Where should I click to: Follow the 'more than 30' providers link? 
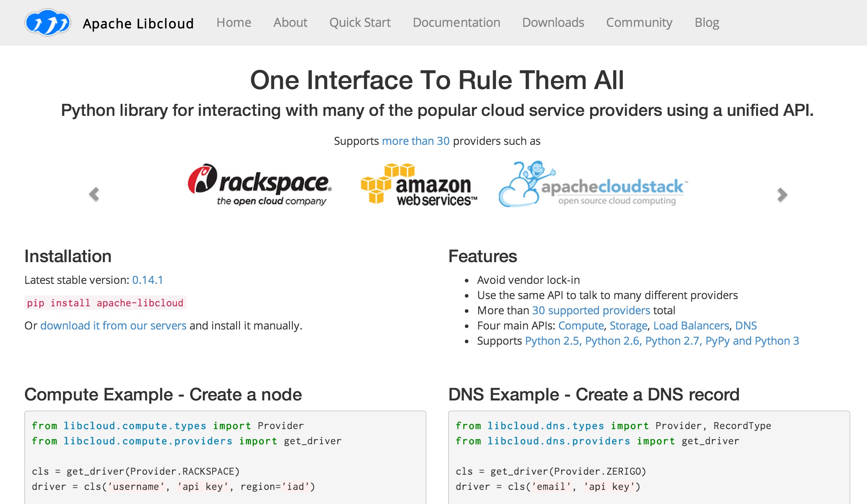click(x=416, y=141)
